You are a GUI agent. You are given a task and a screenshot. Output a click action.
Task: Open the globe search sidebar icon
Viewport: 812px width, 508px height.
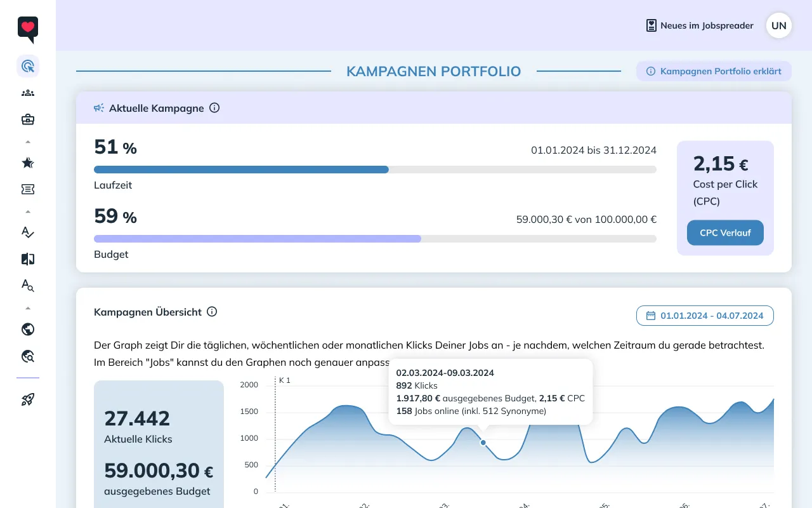point(28,356)
